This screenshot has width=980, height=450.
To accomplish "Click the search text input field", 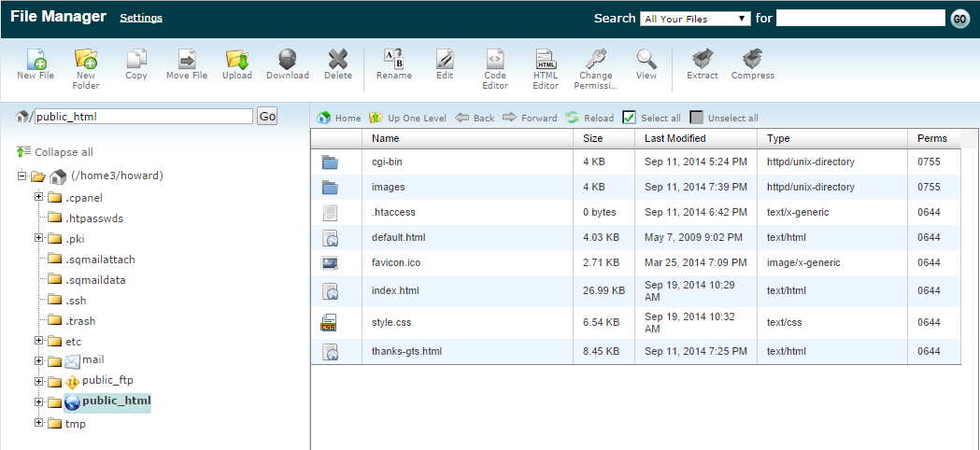I will [x=860, y=19].
